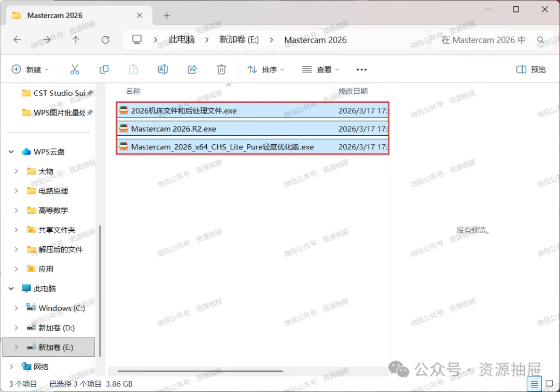The height and width of the screenshot is (392, 560).
Task: Navigate back with the left arrow
Action: click(x=17, y=39)
